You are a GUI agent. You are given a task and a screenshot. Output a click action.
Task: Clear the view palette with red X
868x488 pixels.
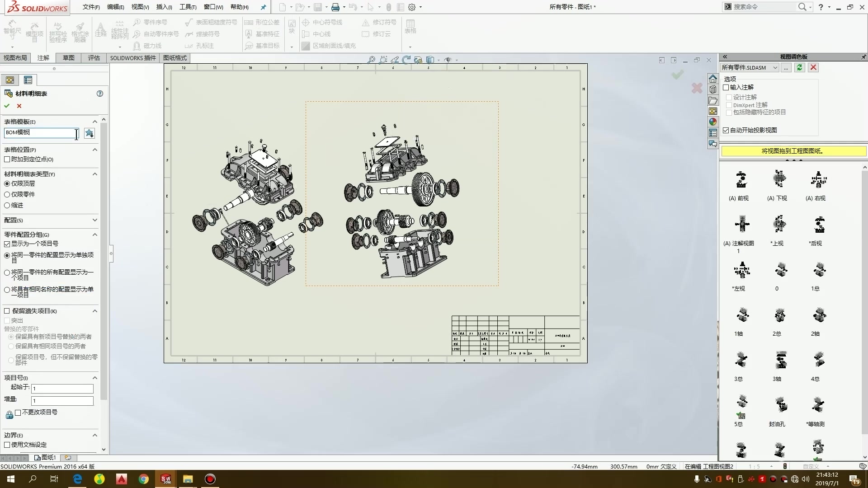point(813,67)
